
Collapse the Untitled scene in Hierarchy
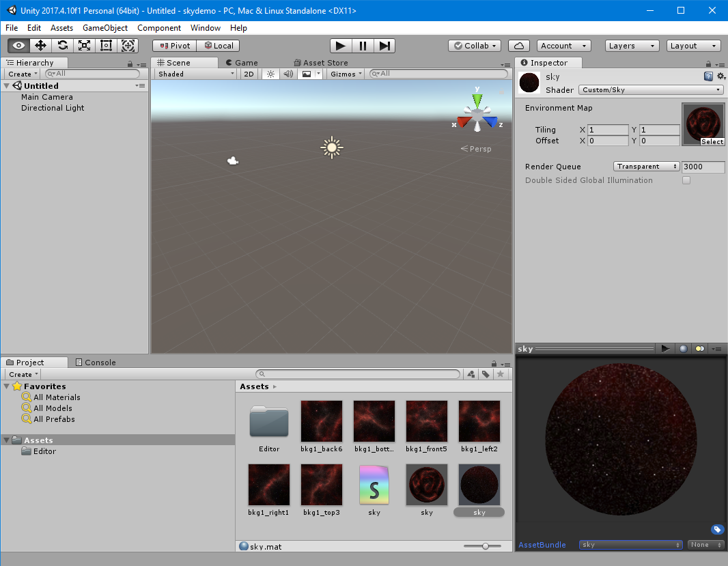[7, 86]
